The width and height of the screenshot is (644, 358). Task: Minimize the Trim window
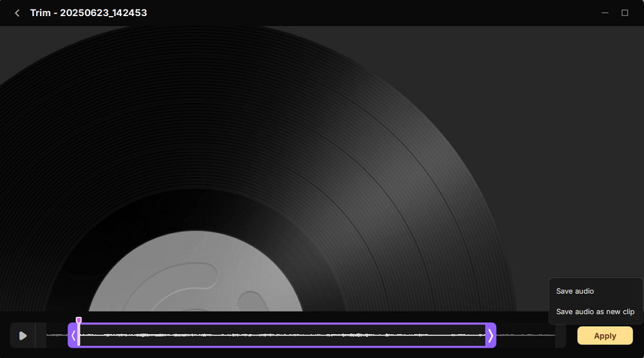pos(605,13)
